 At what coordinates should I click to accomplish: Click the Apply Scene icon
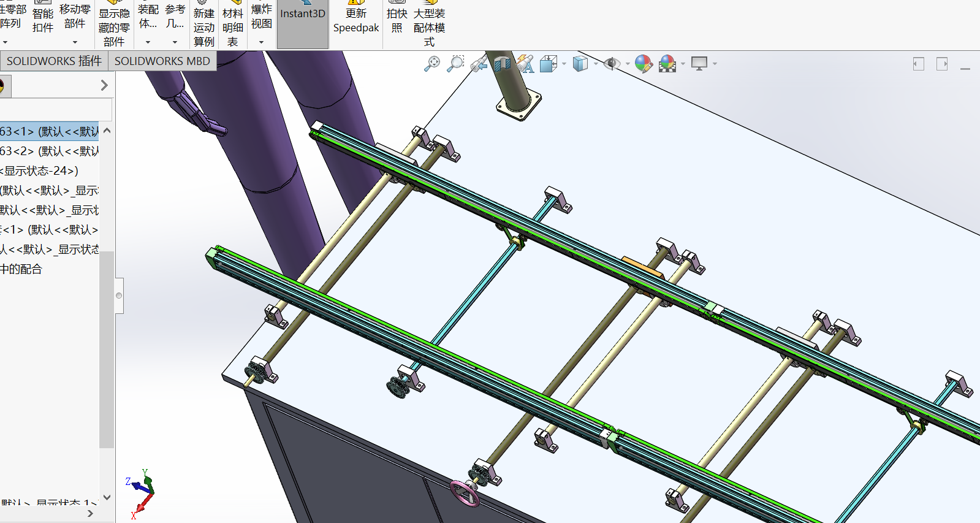click(667, 63)
